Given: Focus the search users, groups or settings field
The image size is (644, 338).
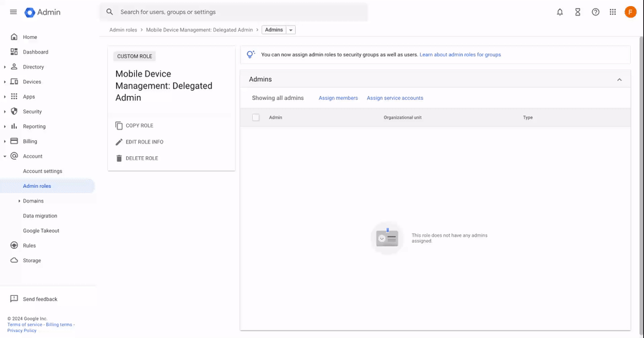Looking at the screenshot, I should pos(233,12).
